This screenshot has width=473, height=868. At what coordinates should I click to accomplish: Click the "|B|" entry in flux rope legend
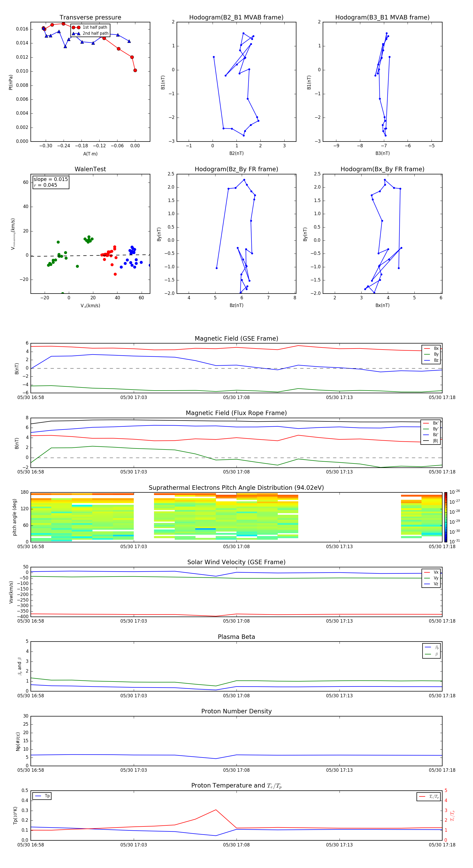[431, 441]
